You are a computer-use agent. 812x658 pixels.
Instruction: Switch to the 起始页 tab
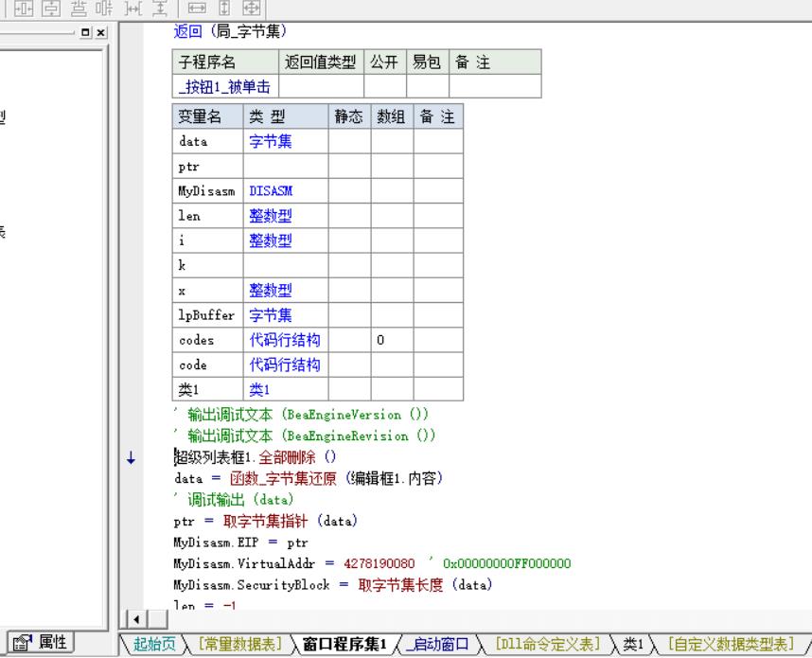coord(154,644)
